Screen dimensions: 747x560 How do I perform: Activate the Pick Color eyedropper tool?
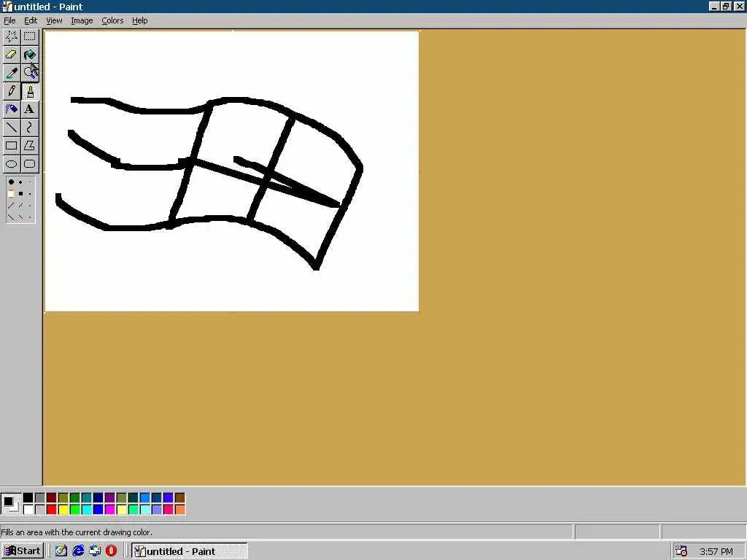pos(12,72)
